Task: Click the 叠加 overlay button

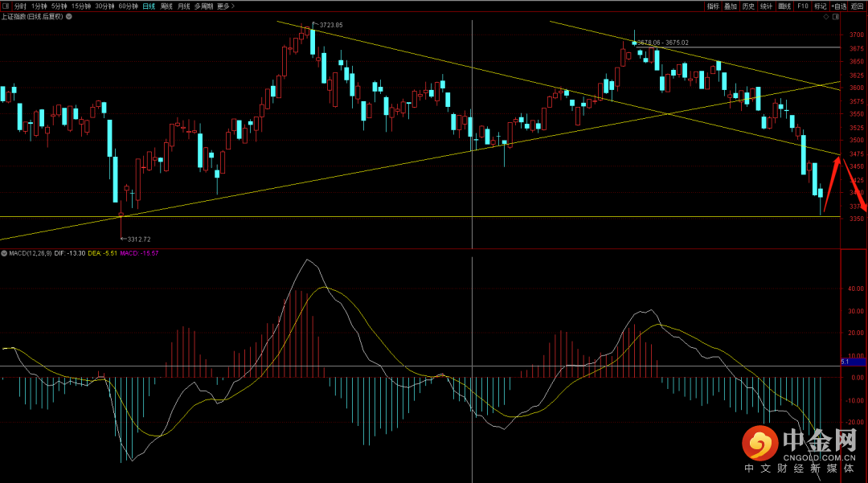Action: [x=730, y=6]
